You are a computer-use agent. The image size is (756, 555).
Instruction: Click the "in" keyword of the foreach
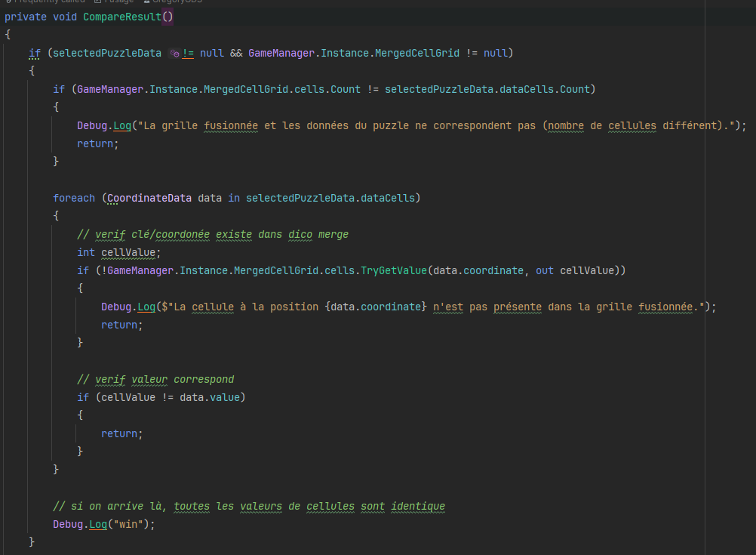[x=234, y=198]
